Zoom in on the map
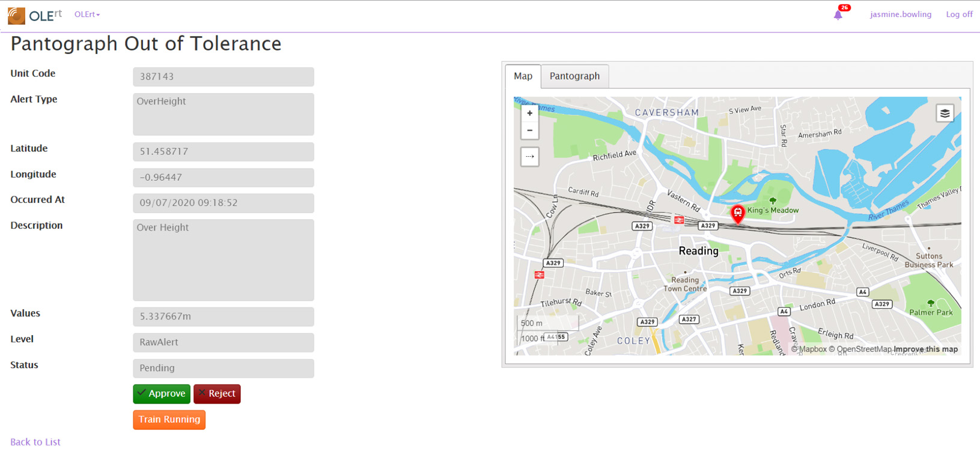Viewport: 980px width, 460px height. pos(529,113)
